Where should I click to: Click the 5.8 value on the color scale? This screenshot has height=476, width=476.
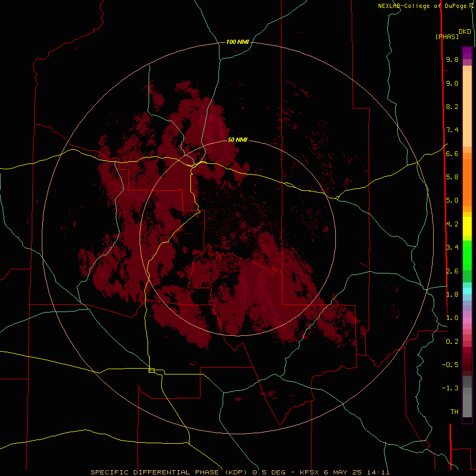[452, 177]
